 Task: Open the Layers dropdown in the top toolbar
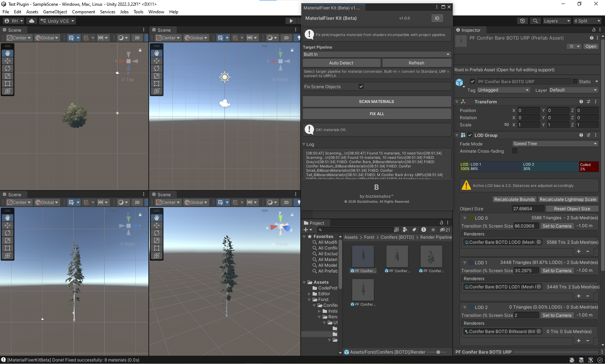click(x=557, y=21)
